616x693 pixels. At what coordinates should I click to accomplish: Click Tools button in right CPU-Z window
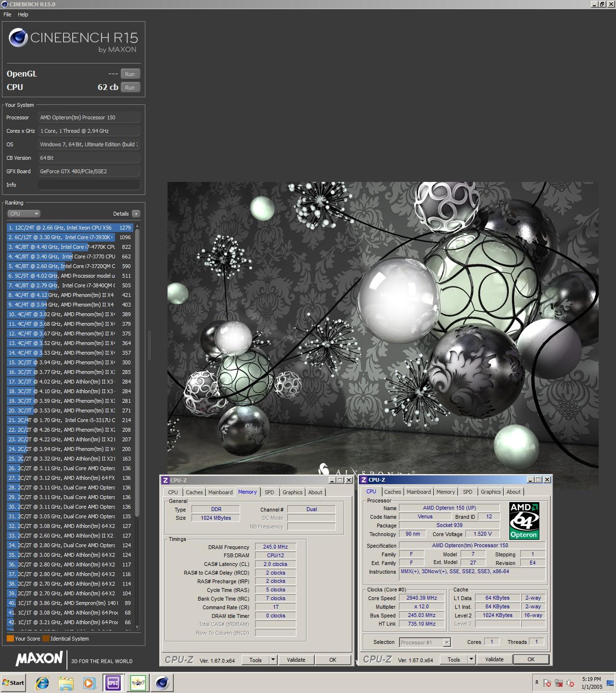point(454,660)
